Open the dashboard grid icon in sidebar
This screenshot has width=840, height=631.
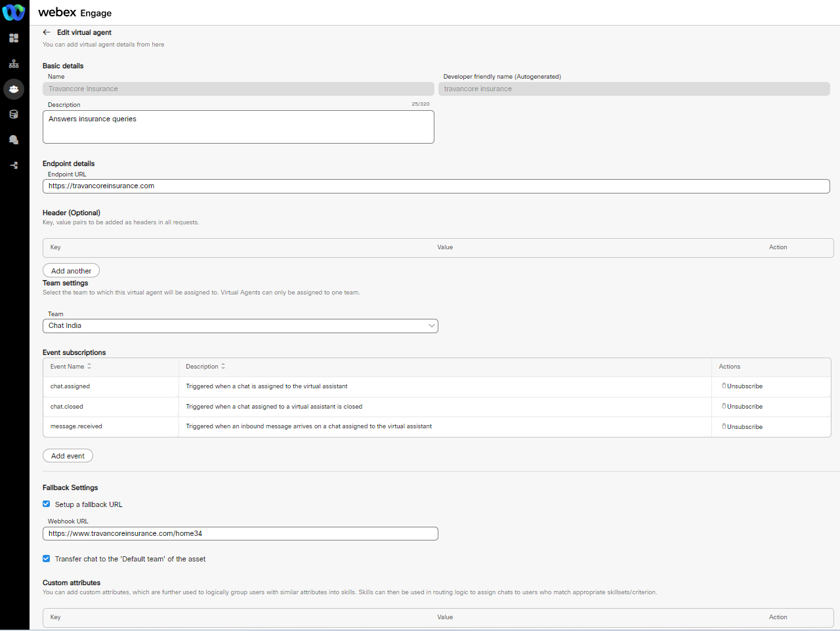click(14, 38)
